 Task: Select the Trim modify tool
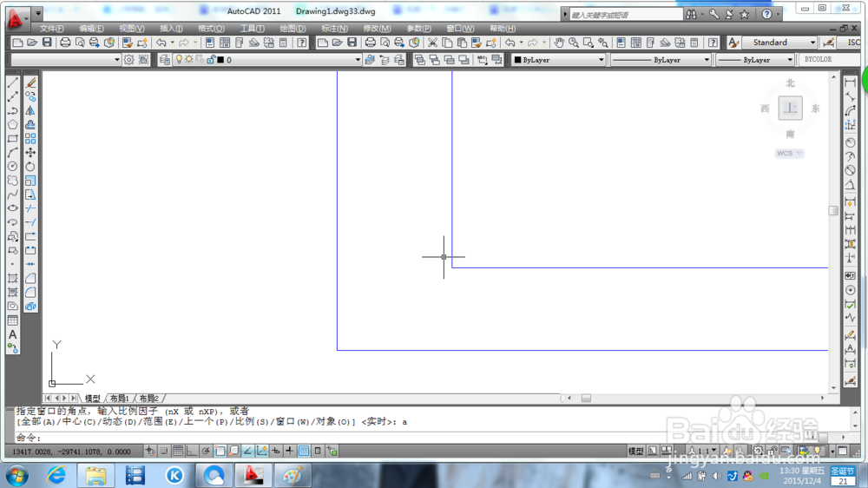click(30, 208)
